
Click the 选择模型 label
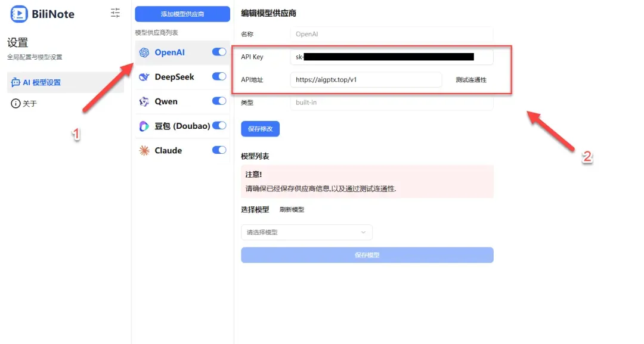pyautogui.click(x=255, y=209)
